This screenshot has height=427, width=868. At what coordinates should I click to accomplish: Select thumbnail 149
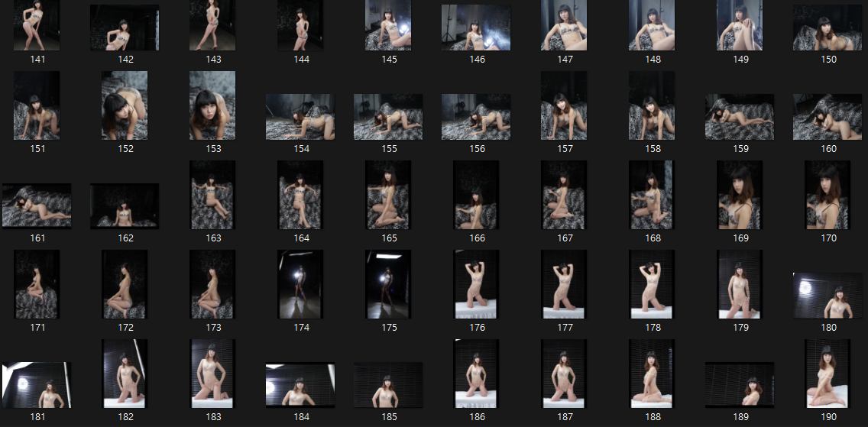pos(740,25)
